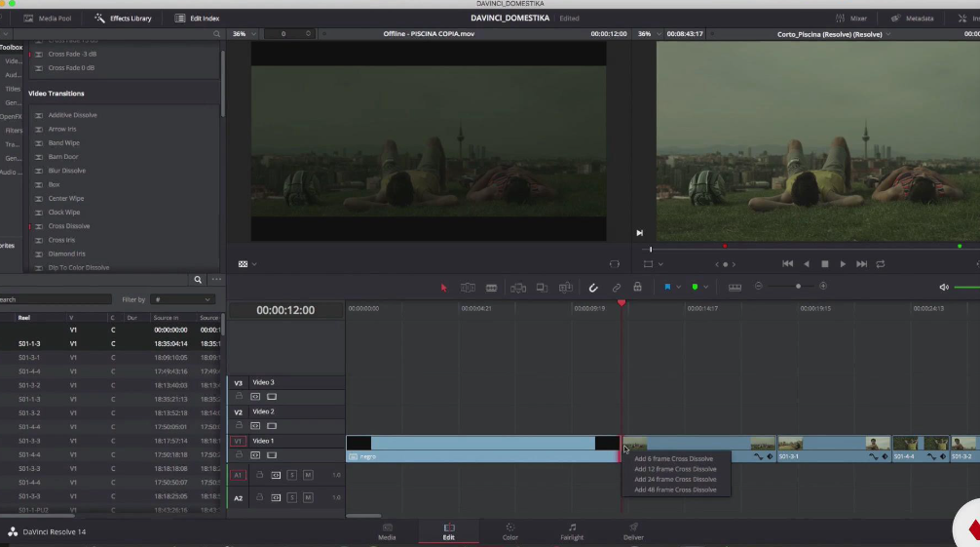
Task: Open the marker color dropdown arrow
Action: [x=705, y=288]
